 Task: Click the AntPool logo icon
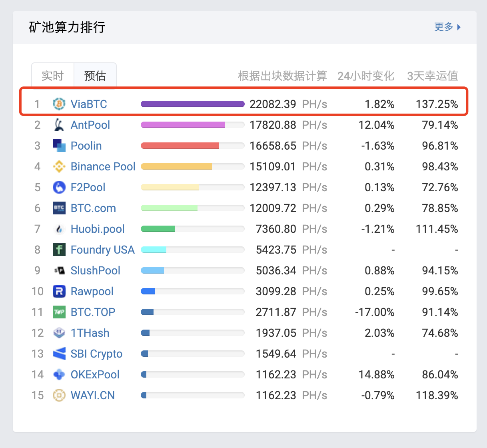(x=59, y=125)
